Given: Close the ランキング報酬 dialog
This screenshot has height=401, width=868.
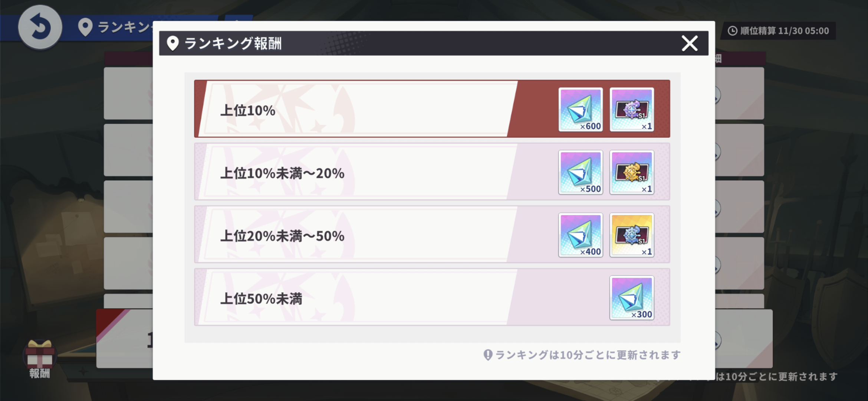Looking at the screenshot, I should click(x=690, y=43).
